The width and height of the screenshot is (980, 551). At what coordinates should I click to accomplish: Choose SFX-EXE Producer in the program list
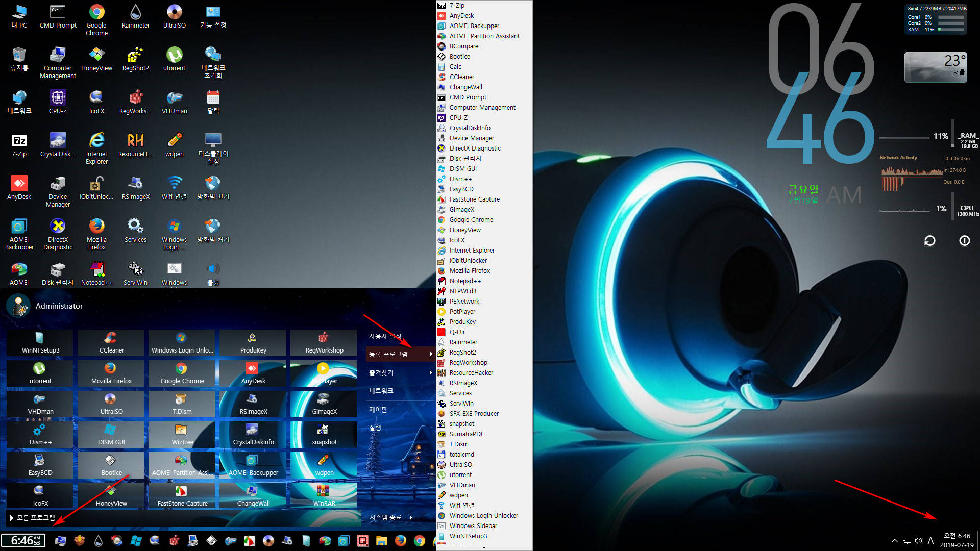click(x=484, y=413)
